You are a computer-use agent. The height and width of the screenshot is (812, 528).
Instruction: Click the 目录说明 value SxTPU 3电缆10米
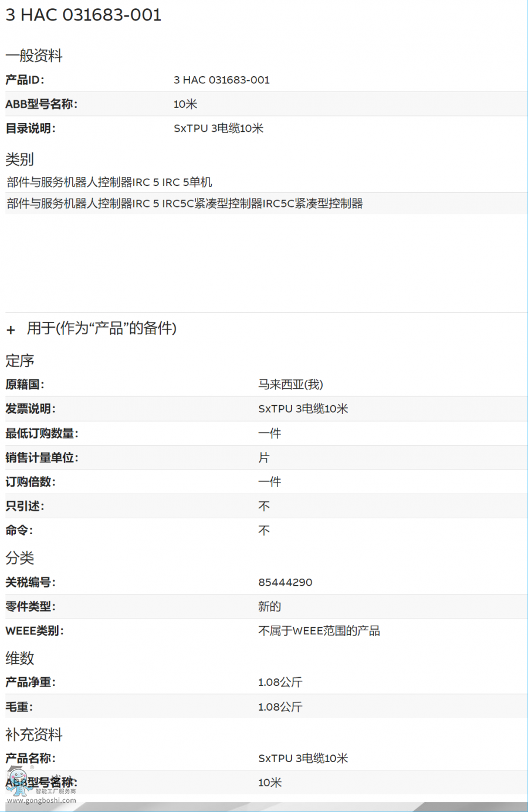(x=219, y=128)
